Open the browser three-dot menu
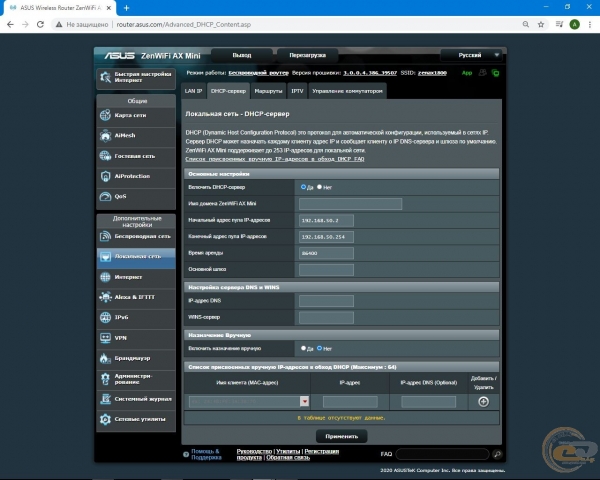 pyautogui.click(x=590, y=24)
